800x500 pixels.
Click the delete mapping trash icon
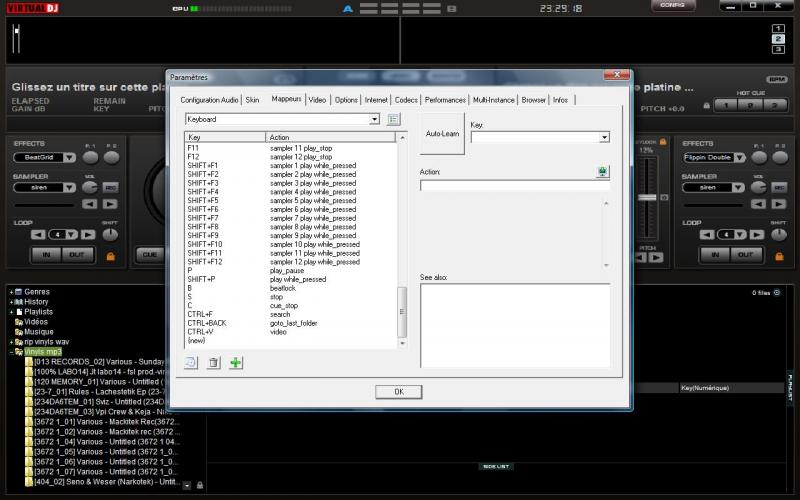[213, 363]
